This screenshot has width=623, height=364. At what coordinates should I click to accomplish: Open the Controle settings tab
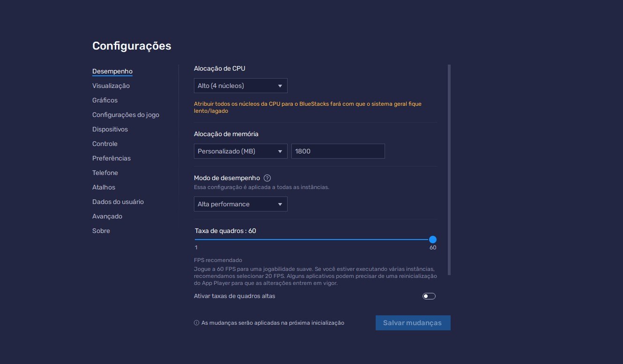(x=105, y=144)
